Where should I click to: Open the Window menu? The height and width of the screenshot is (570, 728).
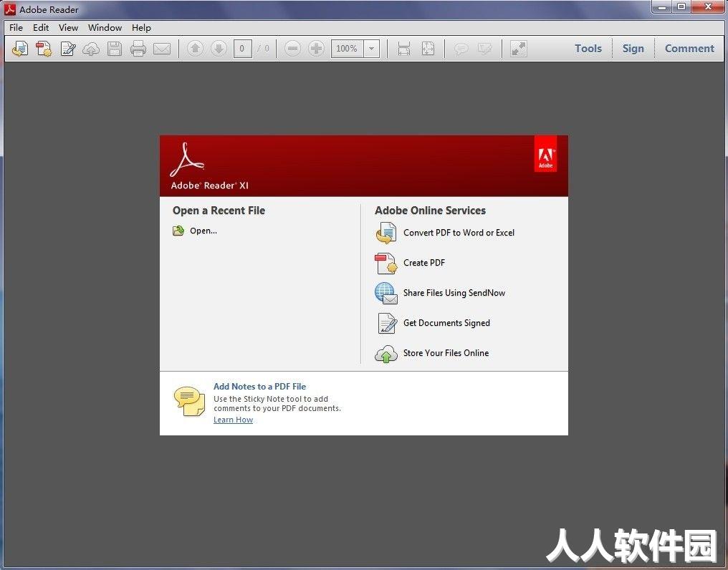pos(105,27)
